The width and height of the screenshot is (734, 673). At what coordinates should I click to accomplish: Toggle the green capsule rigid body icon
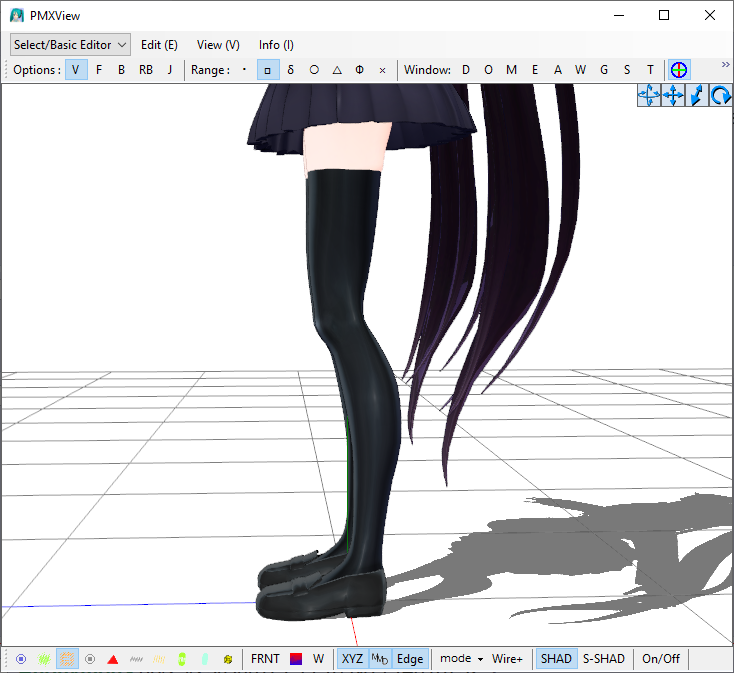pyautogui.click(x=182, y=659)
